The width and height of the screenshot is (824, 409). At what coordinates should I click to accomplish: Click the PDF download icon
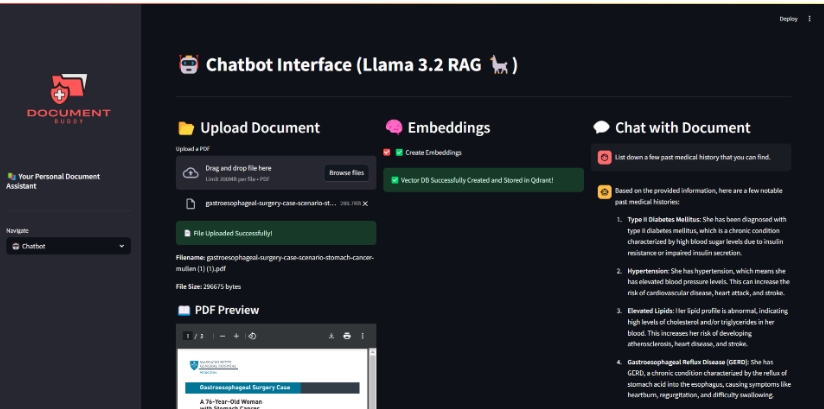(330, 335)
